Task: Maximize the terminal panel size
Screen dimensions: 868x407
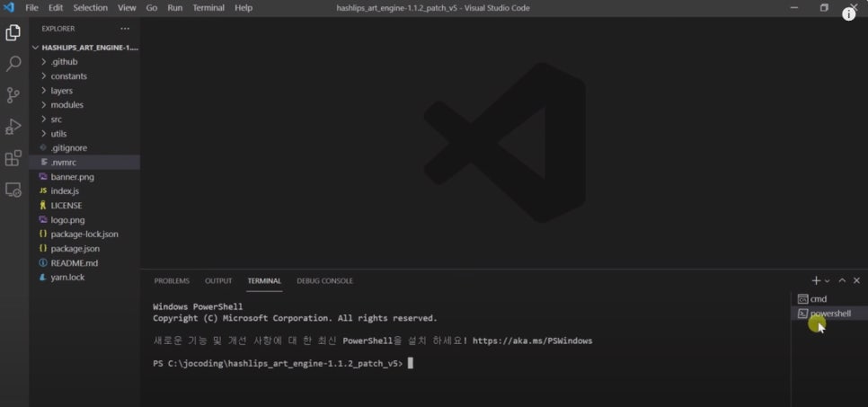Action: click(842, 280)
